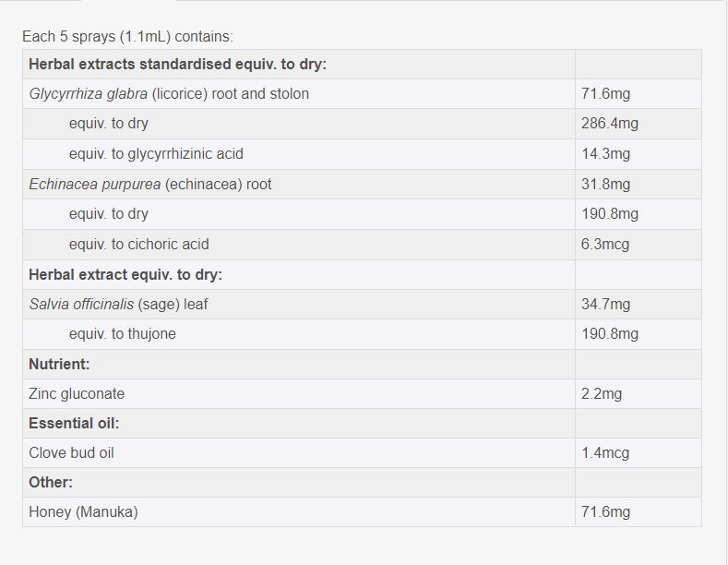Click the 286.4mg amount cell
Viewport: 728px width, 565px height.
[x=610, y=124]
